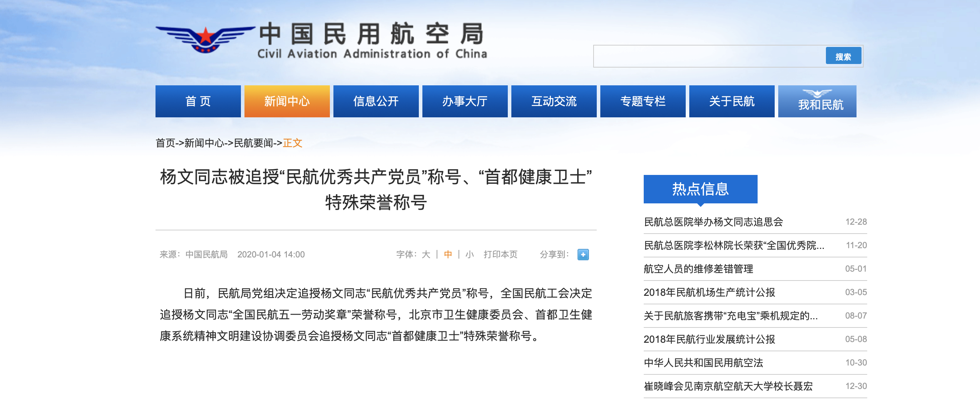Image resolution: width=980 pixels, height=416 pixels.
Task: Open the 充电宝 carry-on rules article
Action: click(731, 316)
